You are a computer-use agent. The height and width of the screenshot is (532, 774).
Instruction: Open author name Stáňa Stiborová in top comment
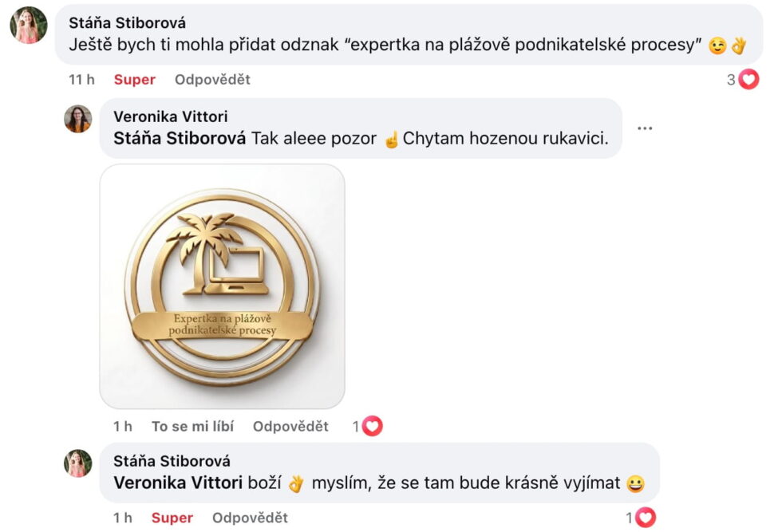pyautogui.click(x=128, y=22)
